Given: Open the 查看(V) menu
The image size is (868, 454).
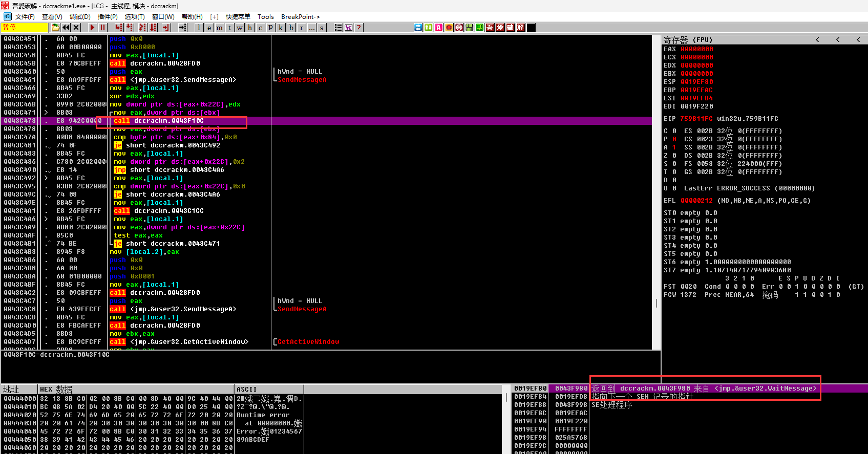Looking at the screenshot, I should [x=52, y=17].
